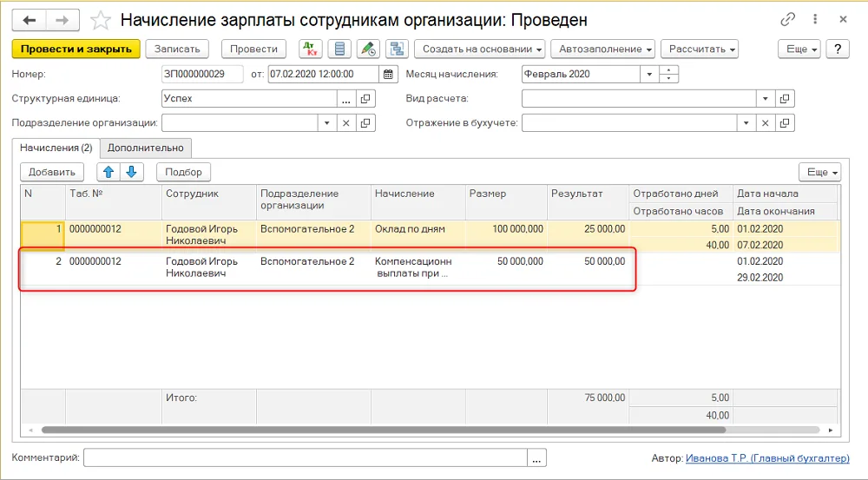868x480 pixels.
Task: Click the Записать button
Action: coord(177,49)
